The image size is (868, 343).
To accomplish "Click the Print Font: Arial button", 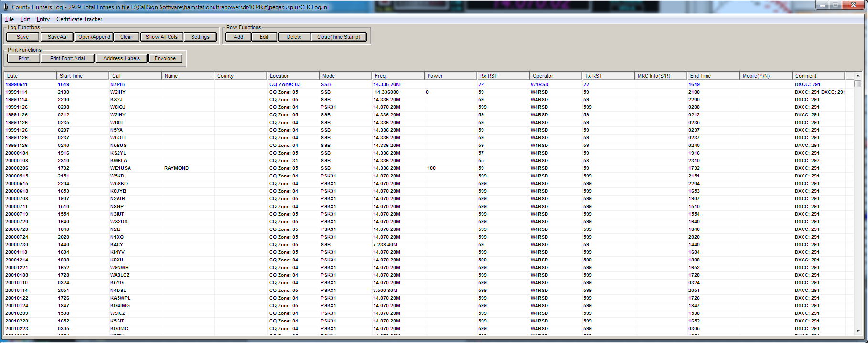I will point(67,58).
